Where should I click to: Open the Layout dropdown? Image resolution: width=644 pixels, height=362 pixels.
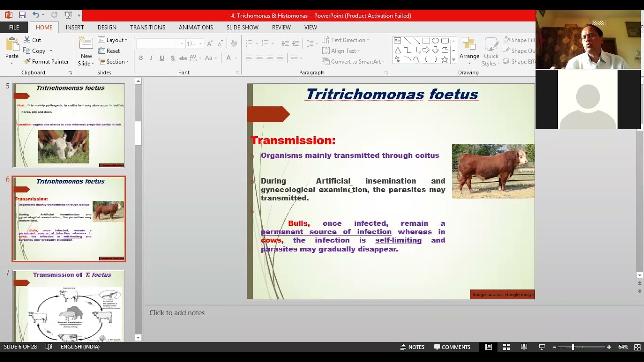point(113,40)
